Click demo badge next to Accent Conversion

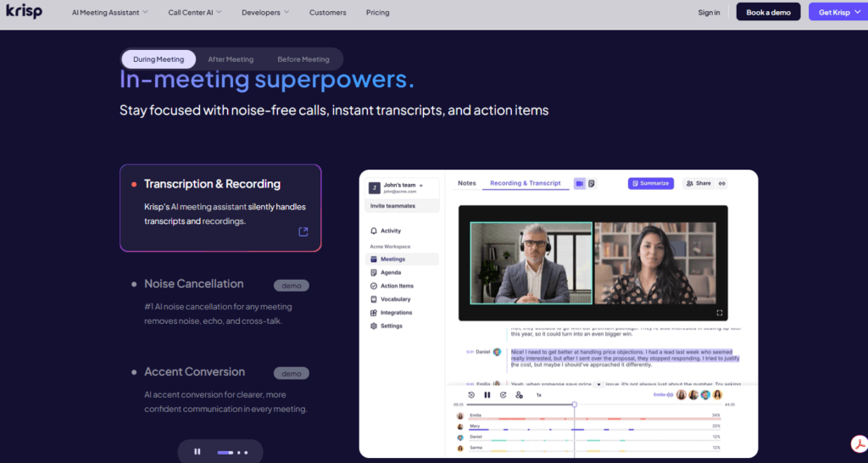292,374
